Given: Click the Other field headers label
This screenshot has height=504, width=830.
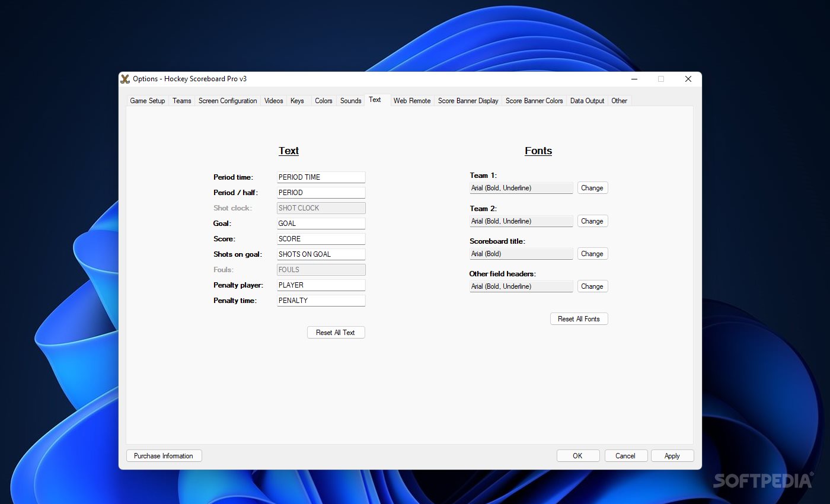Looking at the screenshot, I should click(503, 274).
